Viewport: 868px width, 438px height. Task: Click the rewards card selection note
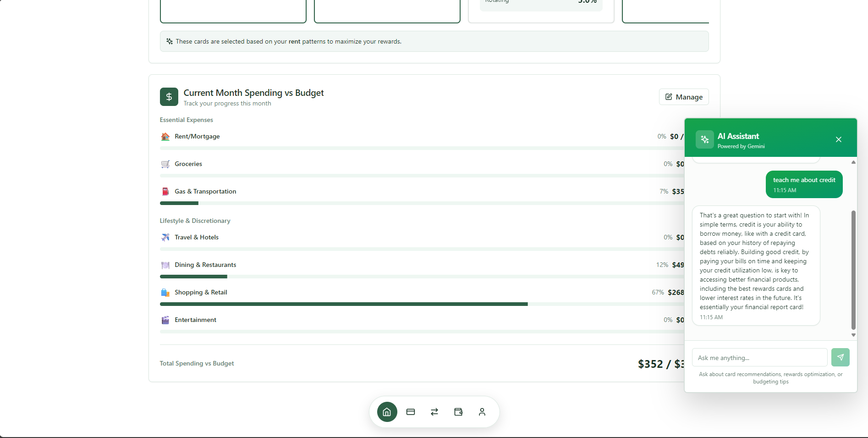pyautogui.click(x=434, y=41)
